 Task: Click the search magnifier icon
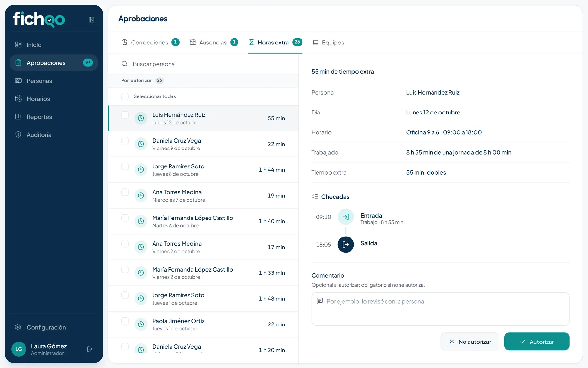tap(124, 64)
